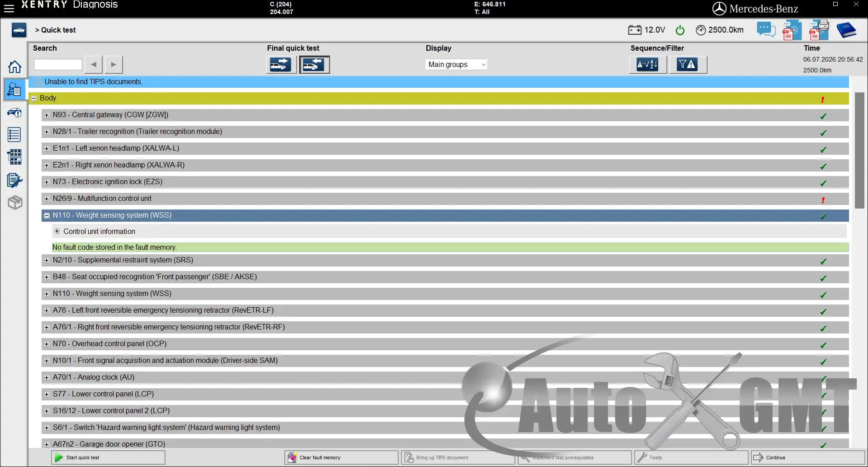
Task: Expand N28/1 - Trailer recognition
Action: [x=46, y=132]
